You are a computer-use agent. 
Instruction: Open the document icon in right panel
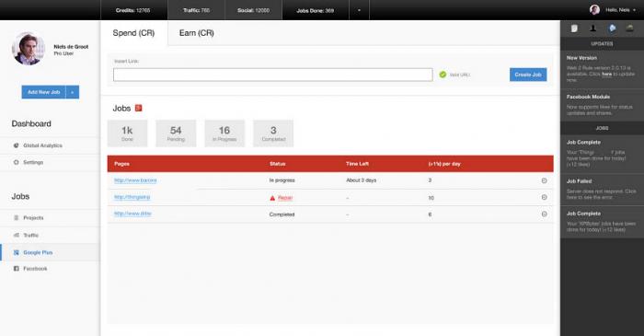574,29
